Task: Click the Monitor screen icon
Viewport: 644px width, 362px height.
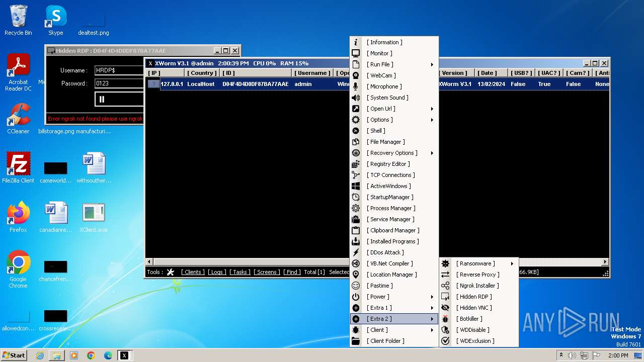Action: coord(356,53)
